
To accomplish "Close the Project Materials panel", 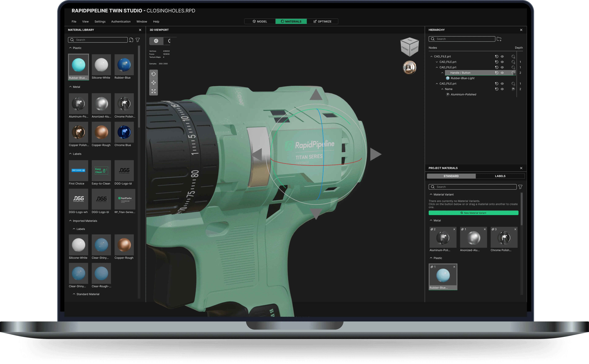I will click(521, 168).
